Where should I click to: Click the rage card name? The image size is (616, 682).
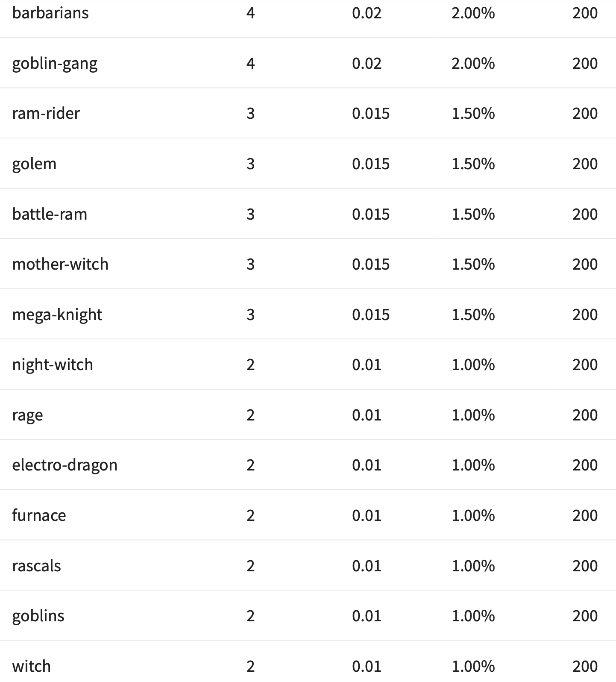(27, 415)
